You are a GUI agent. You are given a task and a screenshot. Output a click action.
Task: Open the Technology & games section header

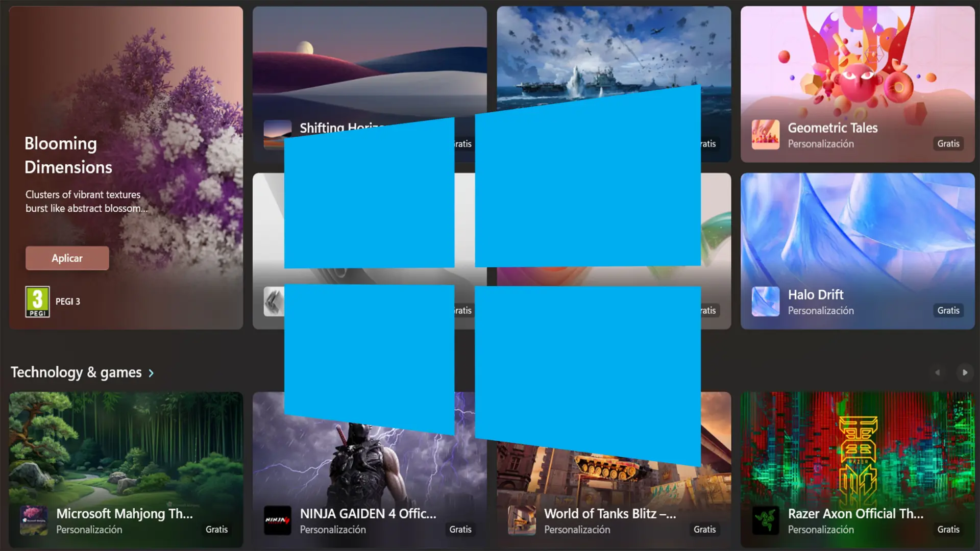click(x=76, y=372)
